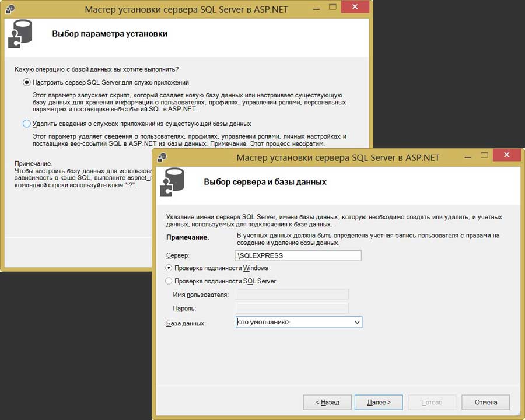
Task: Minimize the back wizard window
Action: click(x=316, y=9)
